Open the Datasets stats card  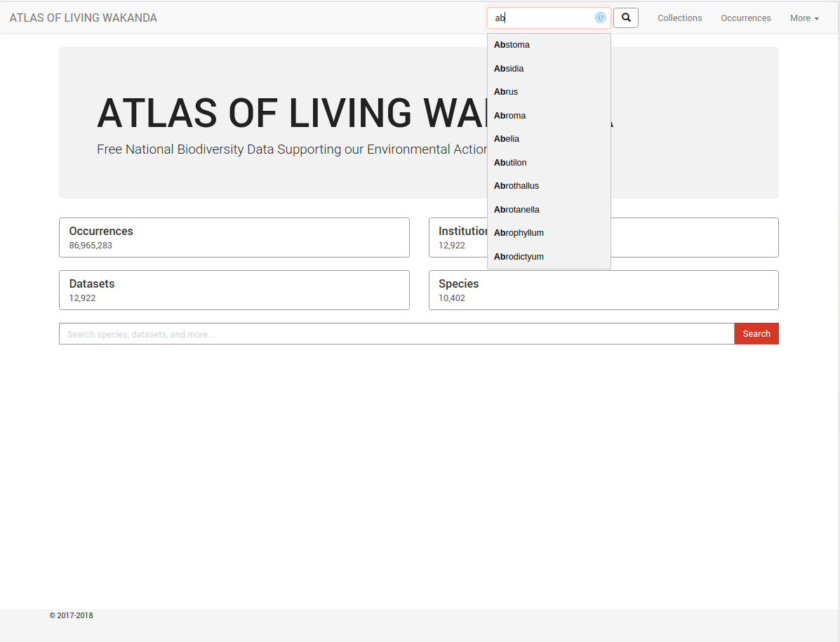234,290
